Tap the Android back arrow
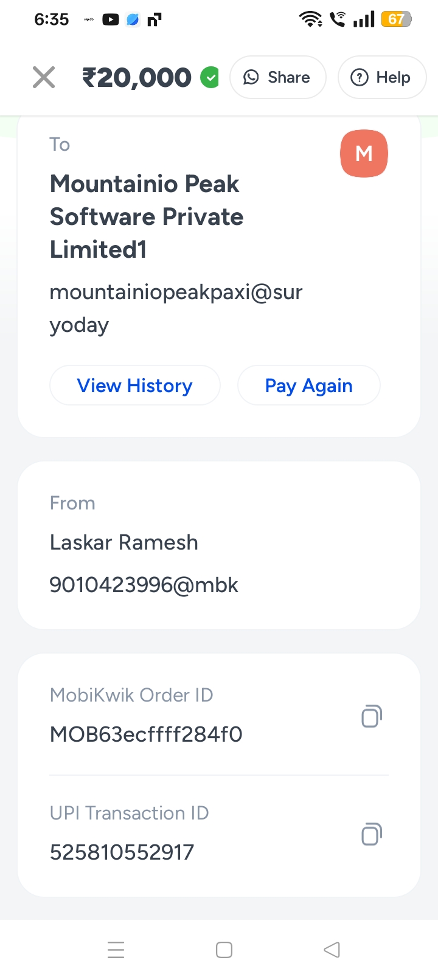The height and width of the screenshot is (980, 438). pos(332,950)
